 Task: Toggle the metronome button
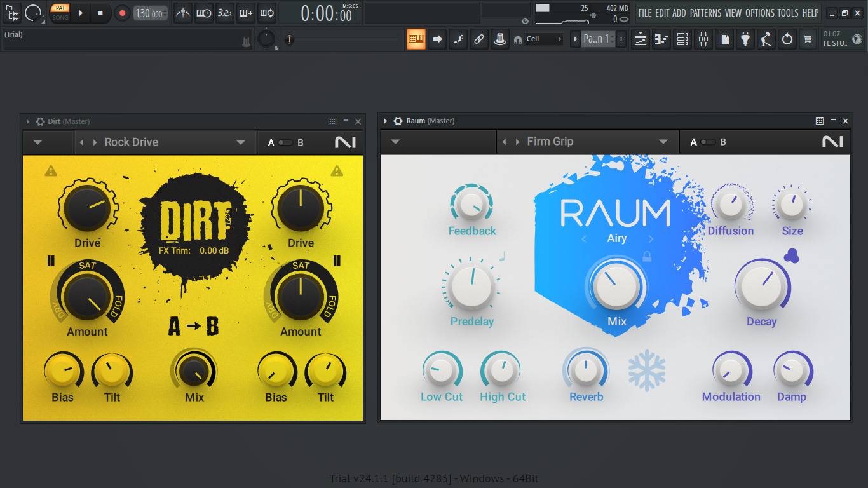[x=183, y=13]
